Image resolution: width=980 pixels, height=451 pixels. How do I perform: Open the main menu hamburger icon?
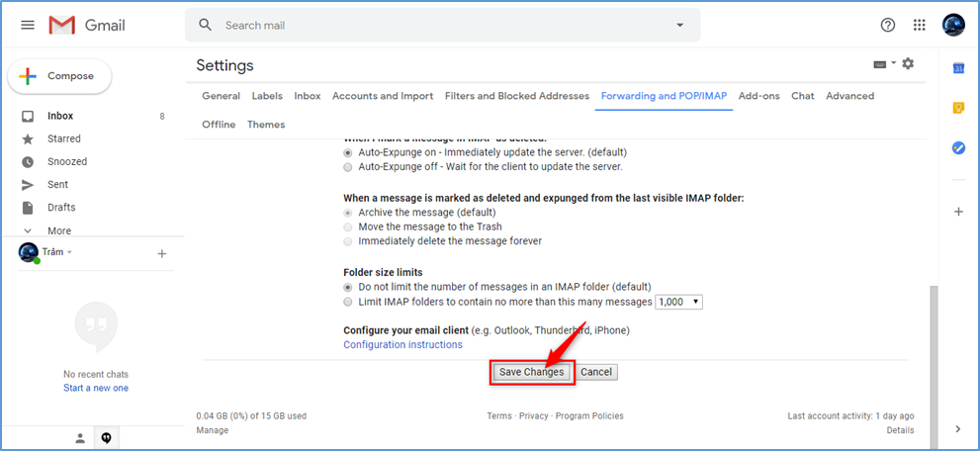click(28, 25)
